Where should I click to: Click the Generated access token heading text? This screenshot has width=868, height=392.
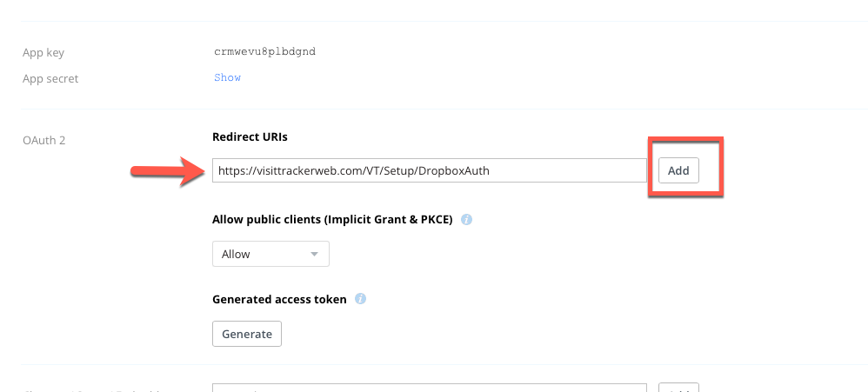279,299
